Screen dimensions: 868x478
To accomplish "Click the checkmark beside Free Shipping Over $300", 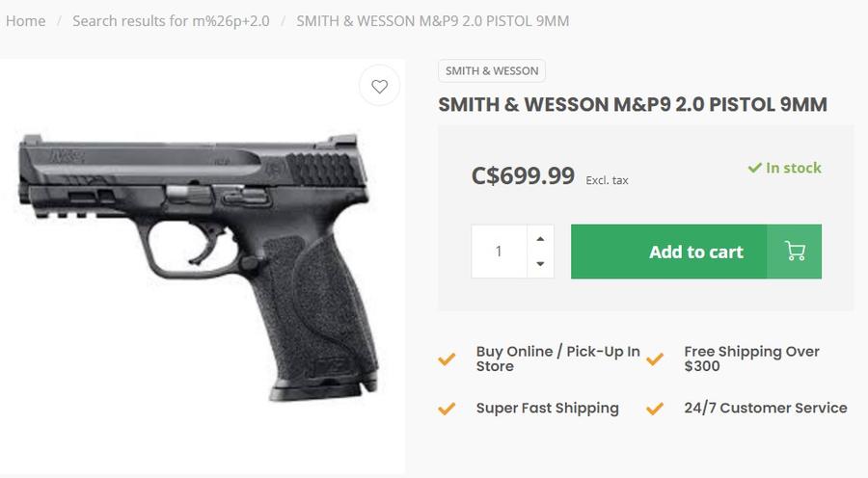I will pyautogui.click(x=655, y=359).
